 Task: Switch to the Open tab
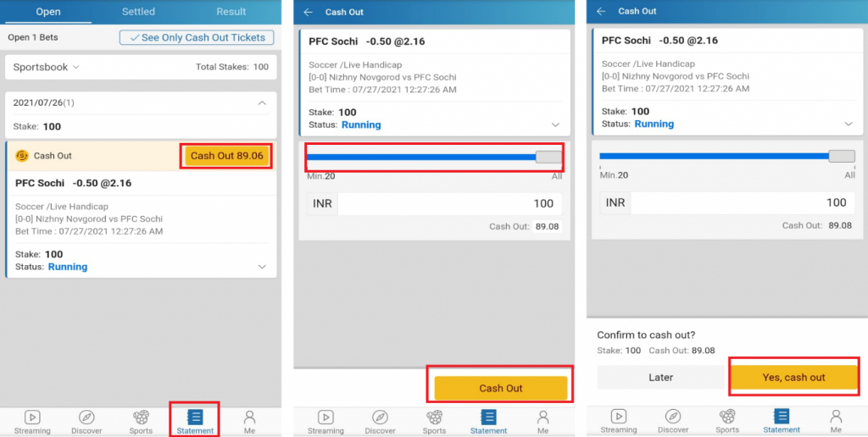[x=48, y=12]
